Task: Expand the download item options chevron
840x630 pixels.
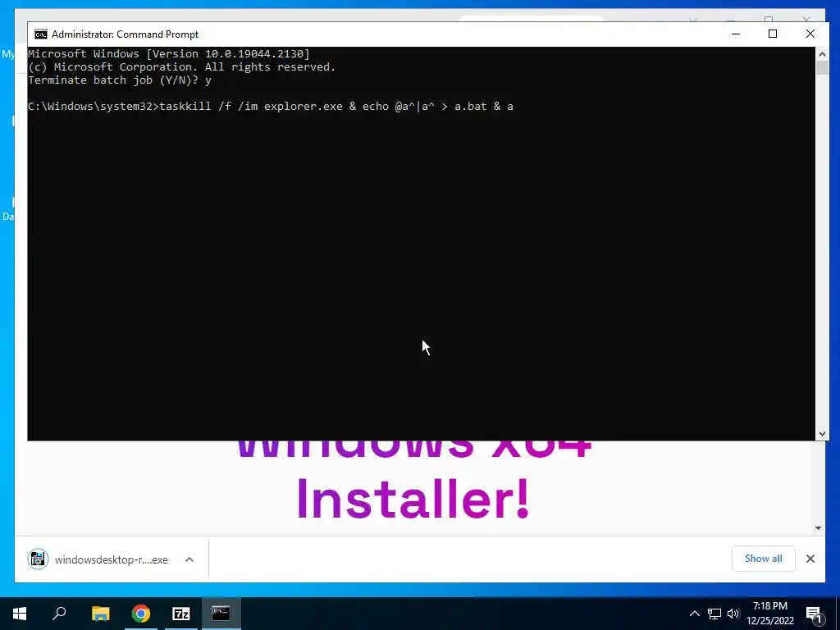Action: (189, 559)
